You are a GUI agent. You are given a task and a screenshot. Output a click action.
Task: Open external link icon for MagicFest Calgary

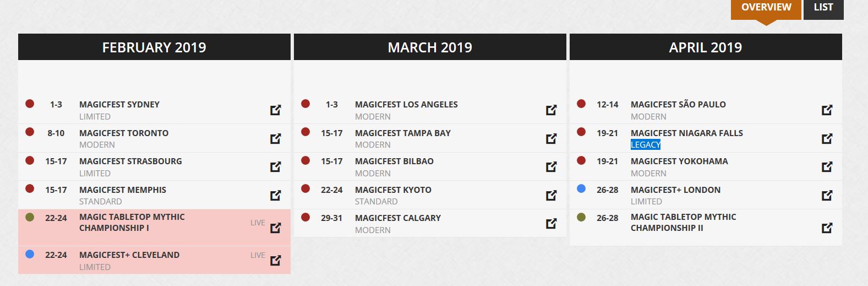(x=551, y=224)
